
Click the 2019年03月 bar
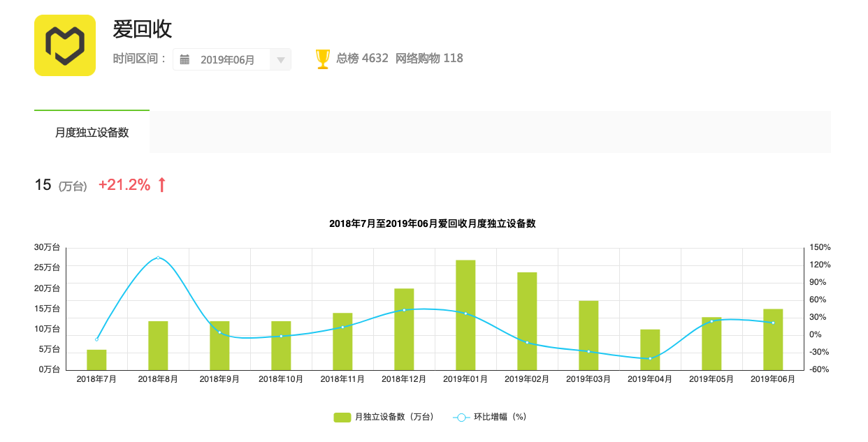tap(588, 335)
